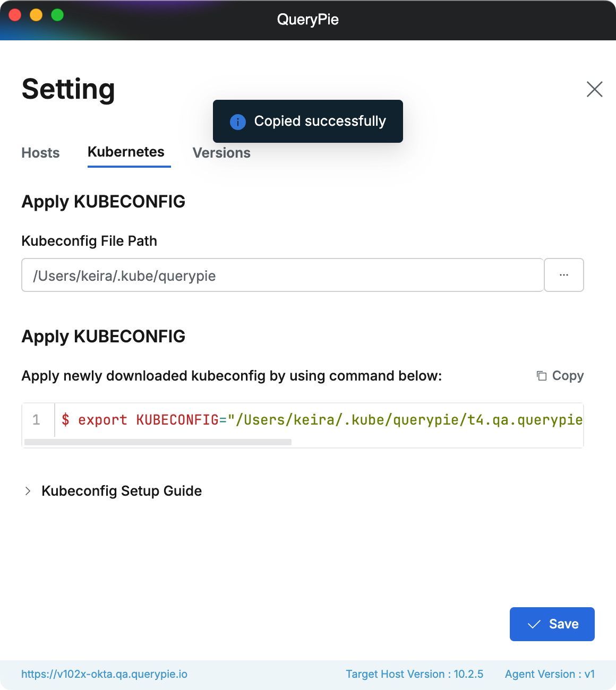Open the Kubeconfig Setup Guide section label
Screen dimensions: 616x690
(x=122, y=491)
